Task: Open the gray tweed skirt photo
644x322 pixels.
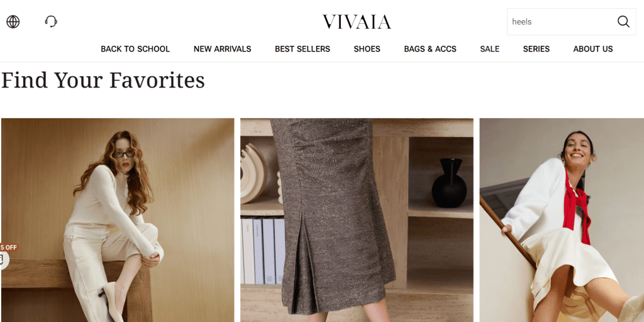Action: click(x=357, y=220)
